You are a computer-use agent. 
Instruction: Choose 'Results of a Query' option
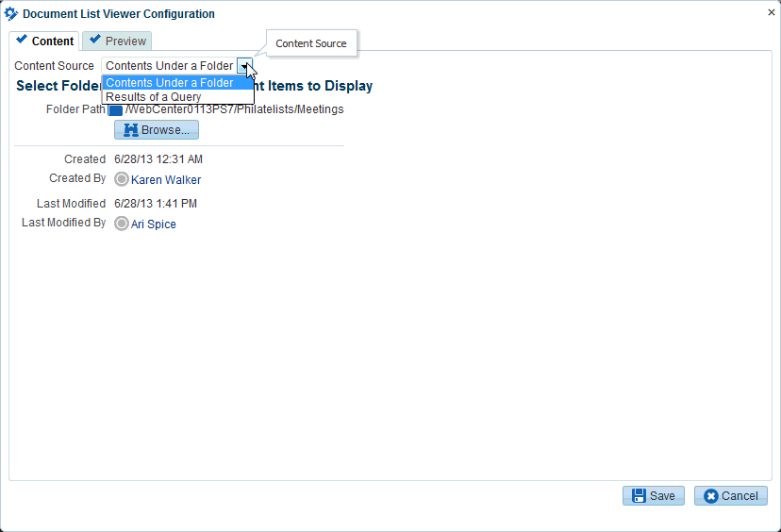pyautogui.click(x=178, y=96)
